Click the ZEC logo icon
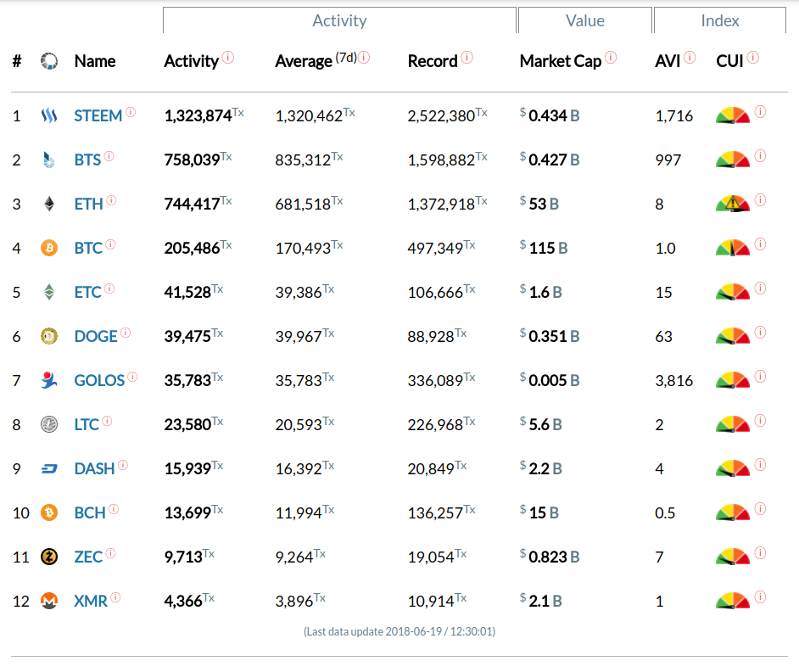Screen dimensions: 799x672 point(49,557)
